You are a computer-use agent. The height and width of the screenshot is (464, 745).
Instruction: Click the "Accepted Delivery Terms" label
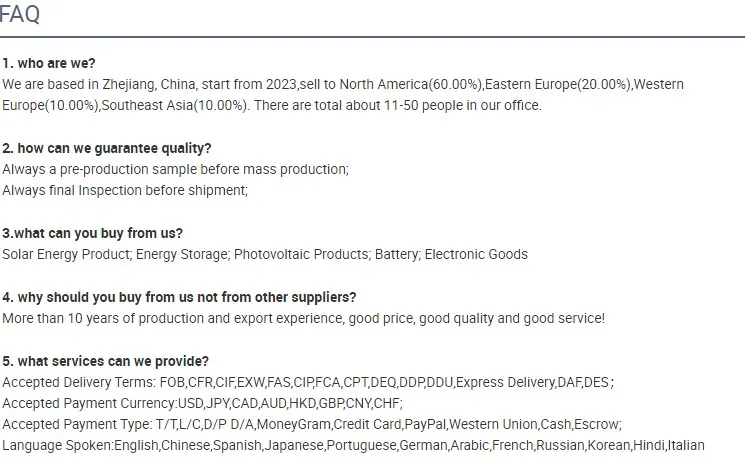coord(78,382)
